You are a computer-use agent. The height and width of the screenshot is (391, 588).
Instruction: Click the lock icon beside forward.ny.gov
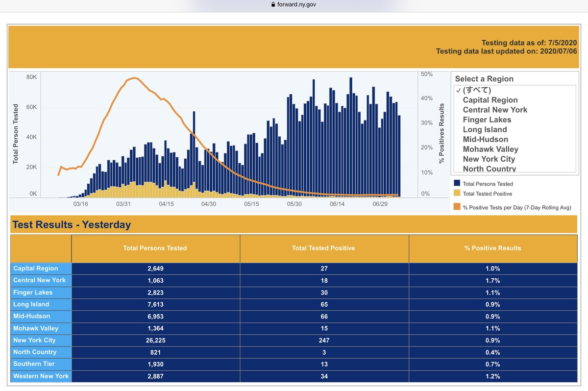point(273,4)
